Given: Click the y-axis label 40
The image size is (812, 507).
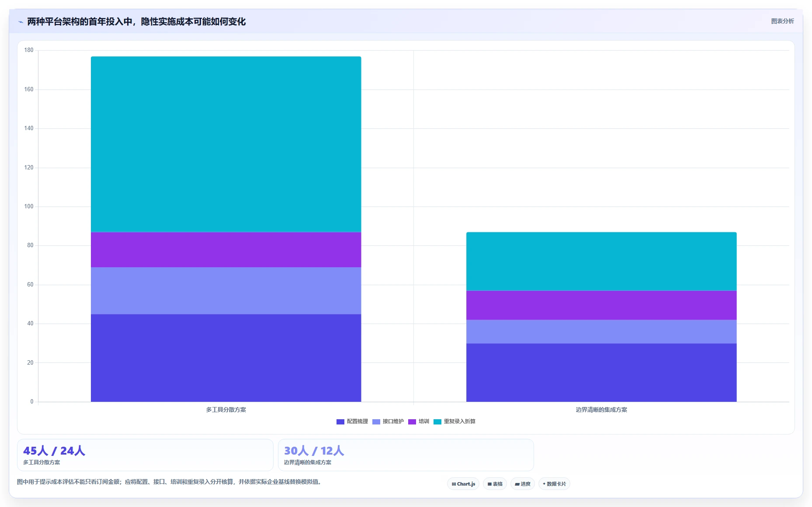Looking at the screenshot, I should (30, 324).
